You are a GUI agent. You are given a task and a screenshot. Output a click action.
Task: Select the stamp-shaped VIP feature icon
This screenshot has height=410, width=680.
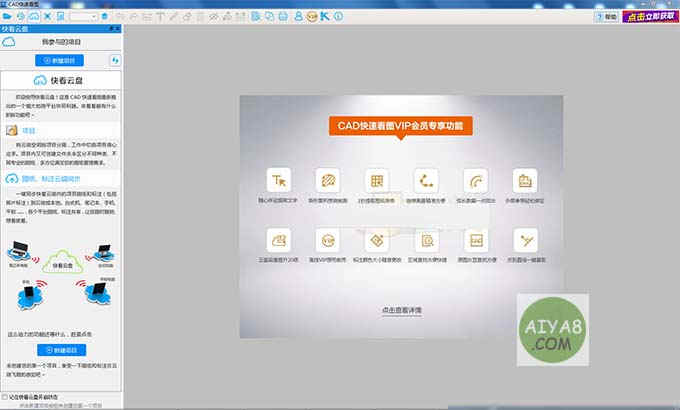tap(525, 180)
